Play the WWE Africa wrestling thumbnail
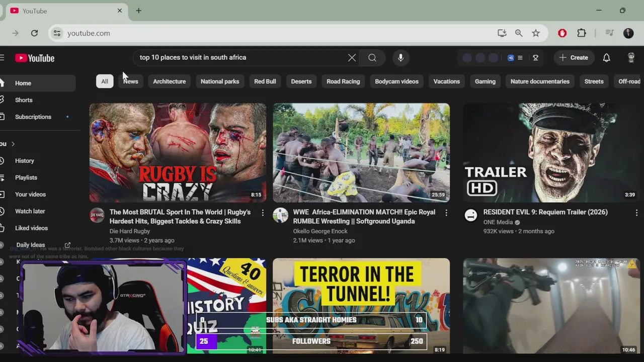Image resolution: width=644 pixels, height=362 pixels. point(361,153)
